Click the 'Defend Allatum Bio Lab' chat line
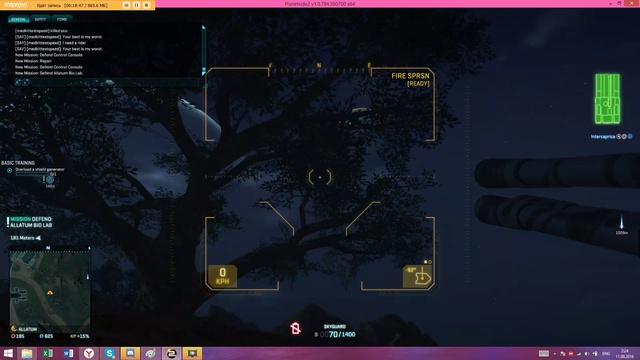Screen dimensions: 640x360 (49, 73)
